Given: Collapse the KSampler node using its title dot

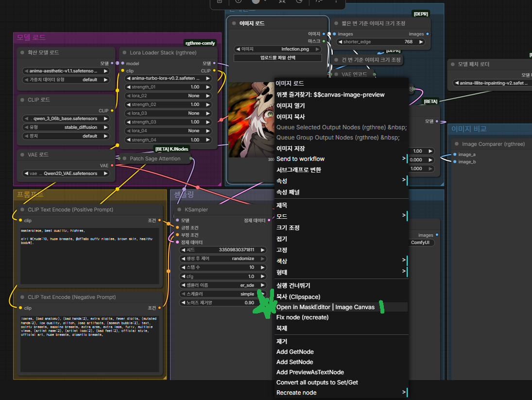Looking at the screenshot, I should [x=179, y=209].
